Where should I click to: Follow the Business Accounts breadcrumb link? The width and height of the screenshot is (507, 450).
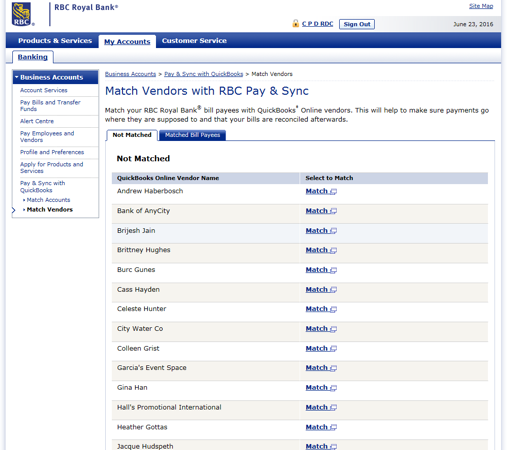(x=130, y=74)
